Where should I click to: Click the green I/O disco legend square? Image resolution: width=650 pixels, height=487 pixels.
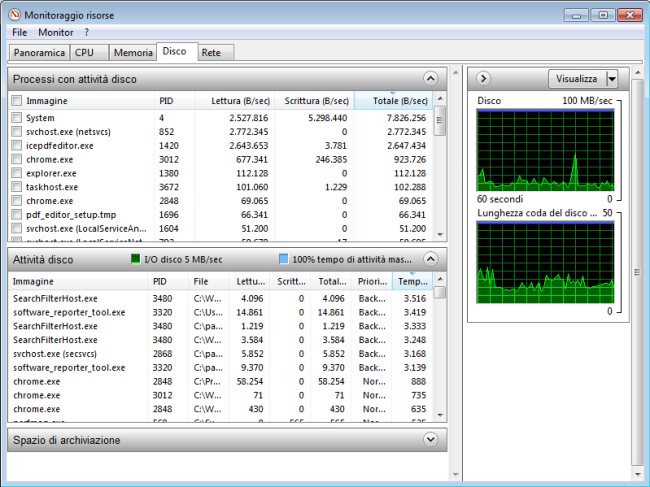pyautogui.click(x=136, y=259)
